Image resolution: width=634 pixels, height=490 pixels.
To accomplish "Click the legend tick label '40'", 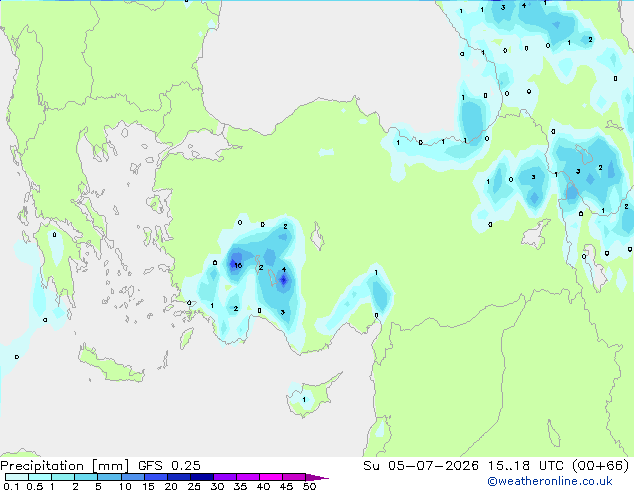I will click(x=263, y=486).
